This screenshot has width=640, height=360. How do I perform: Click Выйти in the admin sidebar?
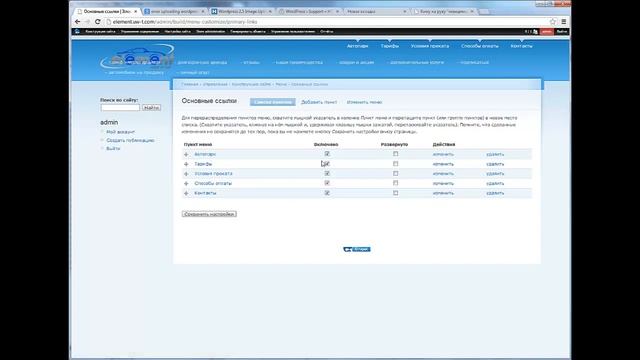coord(113,149)
